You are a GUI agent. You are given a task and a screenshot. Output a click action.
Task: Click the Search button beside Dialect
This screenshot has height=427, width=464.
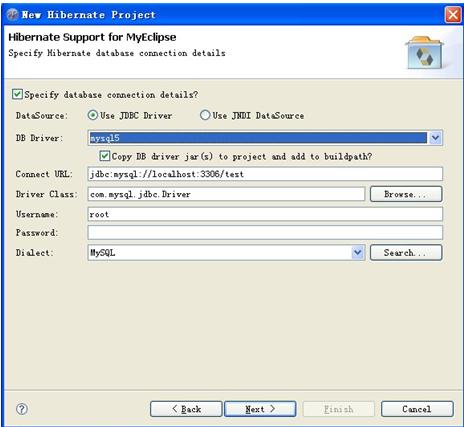coord(406,253)
